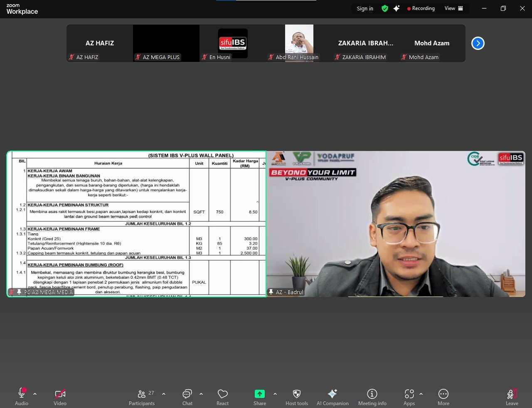Click pin icon on AZ - Badrul label
Image resolution: width=532 pixels, height=408 pixels.
click(x=271, y=292)
